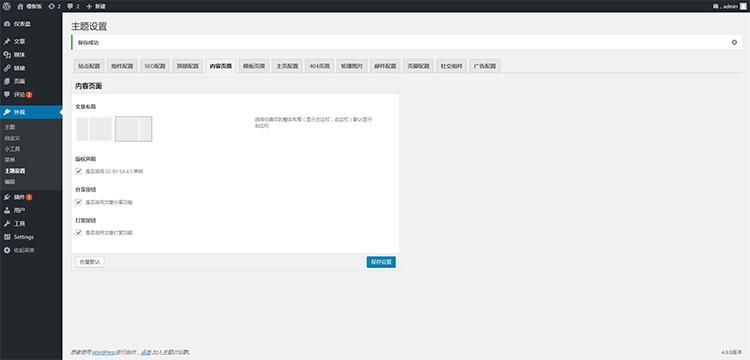This screenshot has width=750, height=360.
Task: Switch to 主页配置 tab
Action: [287, 66]
